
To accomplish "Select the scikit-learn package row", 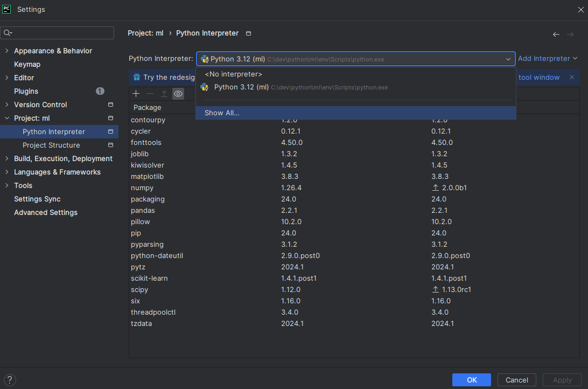I will click(x=354, y=278).
